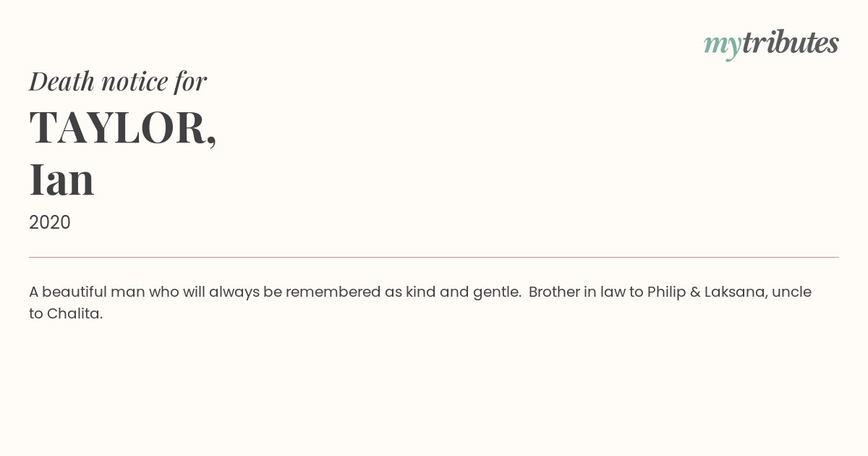Click the word "Death" in the heading
Screen dimensions: 868x456
61,81
